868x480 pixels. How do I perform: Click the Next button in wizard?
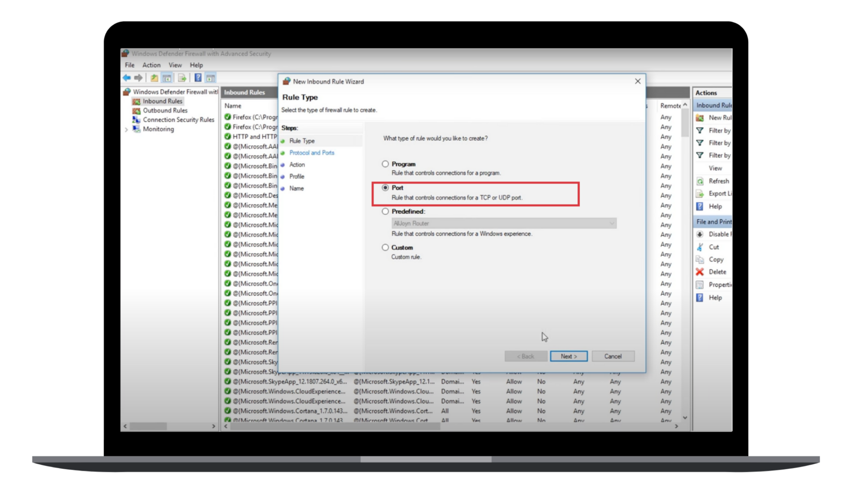point(568,356)
